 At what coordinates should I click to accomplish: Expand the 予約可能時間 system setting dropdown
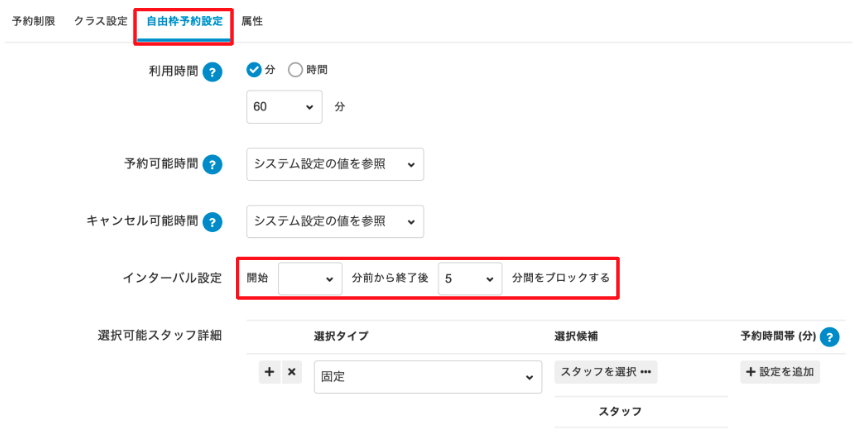pyautogui.click(x=334, y=164)
